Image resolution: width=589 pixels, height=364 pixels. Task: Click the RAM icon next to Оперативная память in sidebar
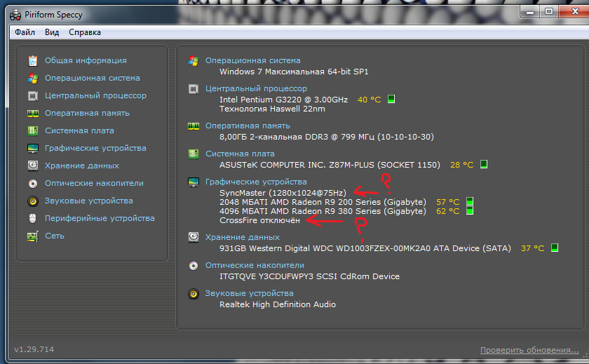coord(32,114)
